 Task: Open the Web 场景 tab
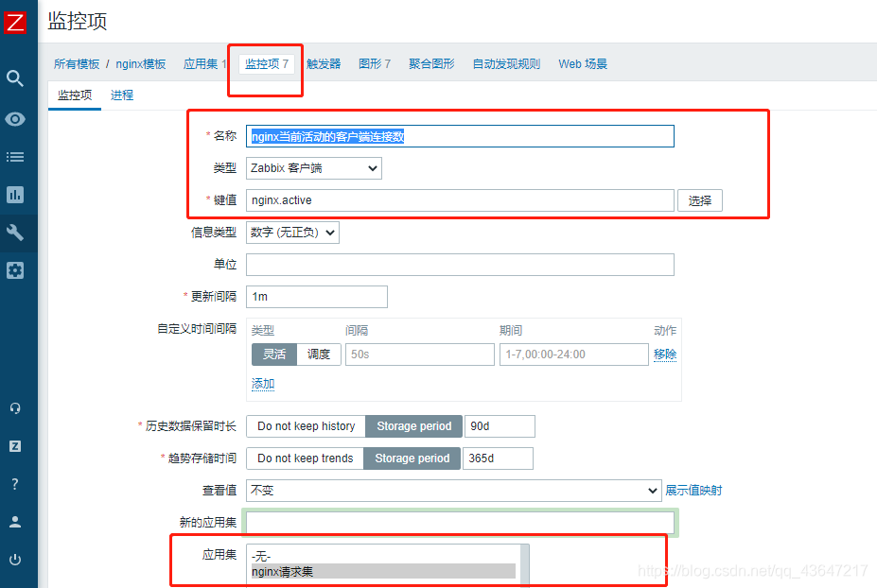pyautogui.click(x=583, y=63)
